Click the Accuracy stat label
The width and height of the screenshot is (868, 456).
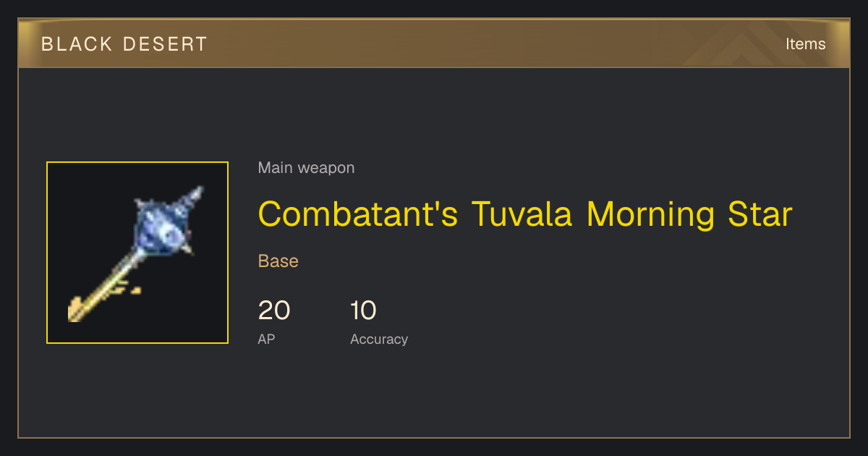(379, 339)
